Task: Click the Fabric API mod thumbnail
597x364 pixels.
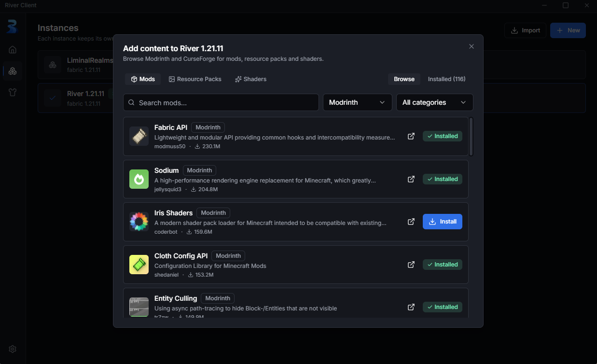Action: [139, 136]
